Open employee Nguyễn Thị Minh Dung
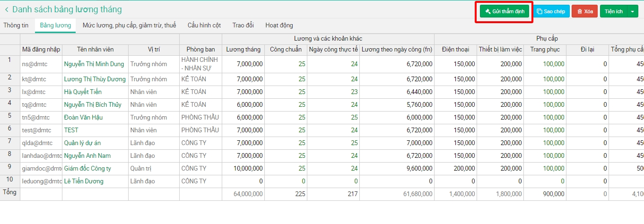The image size is (644, 224). [x=94, y=64]
